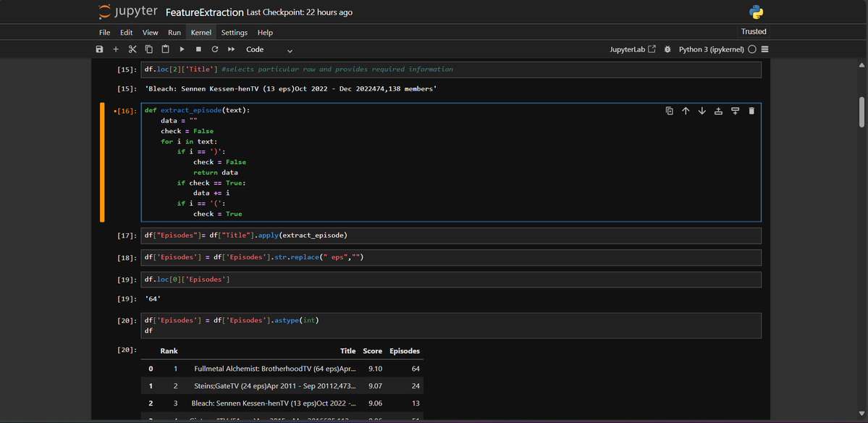Image resolution: width=868 pixels, height=423 pixels.
Task: Click into the extract_episode function cell
Action: click(x=451, y=162)
